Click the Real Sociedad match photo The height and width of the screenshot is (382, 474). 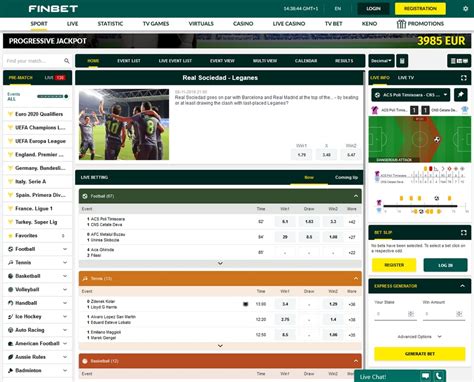click(x=124, y=124)
